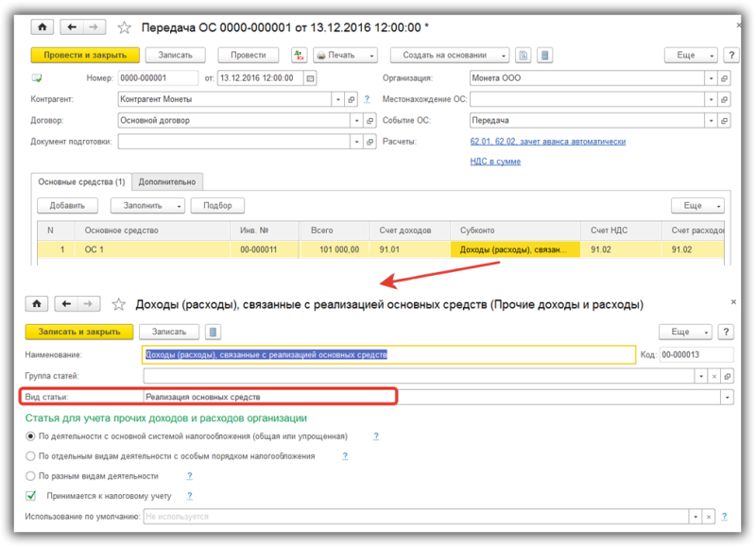Open the НДС в сумме link
The width and height of the screenshot is (756, 547).
pos(495,162)
